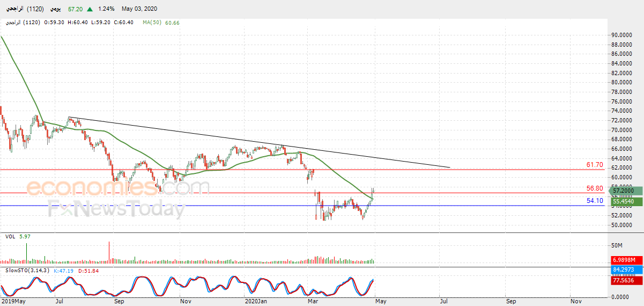Viewport: 644px width, 306px height.
Task: Click the H:60.40 high value
Action: 78,23
